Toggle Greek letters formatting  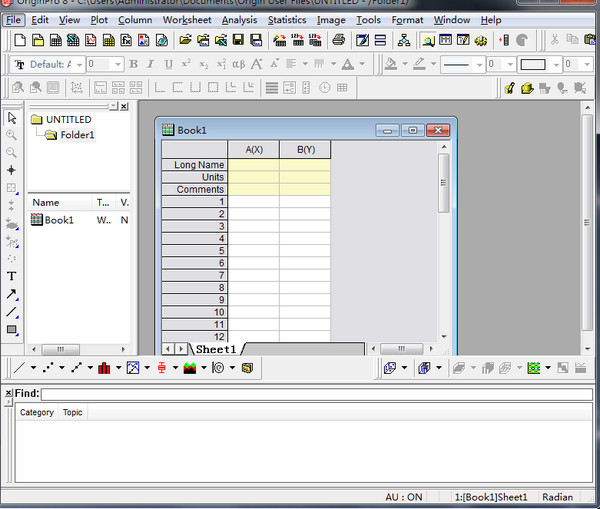pos(239,64)
